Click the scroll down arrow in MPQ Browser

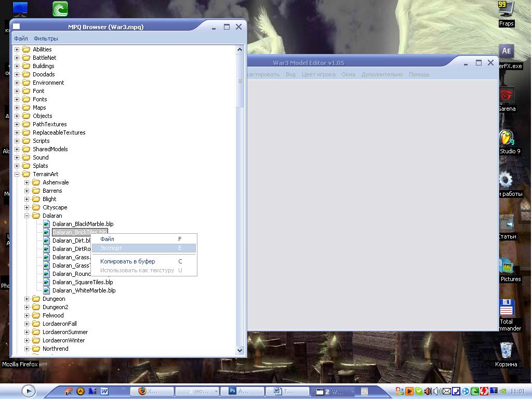coord(240,351)
